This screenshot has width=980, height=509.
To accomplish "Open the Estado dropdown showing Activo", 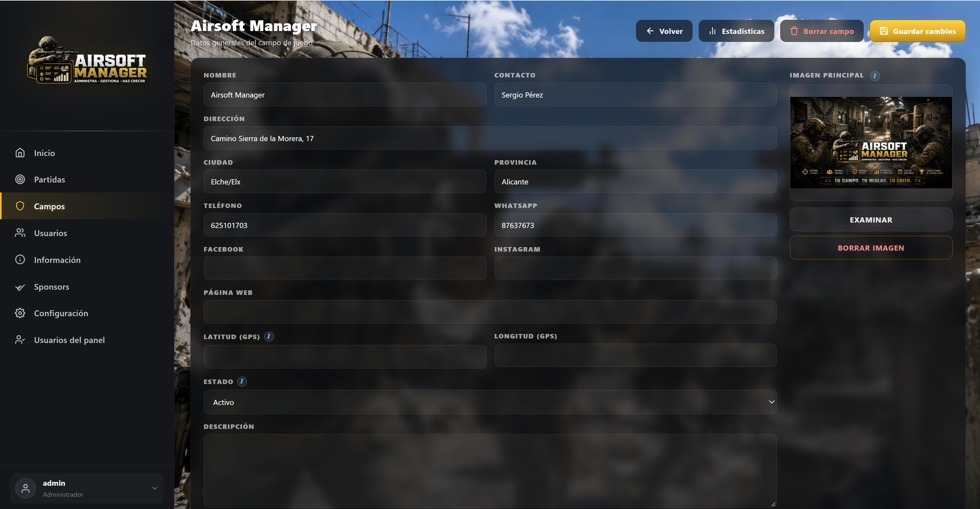I will [490, 402].
